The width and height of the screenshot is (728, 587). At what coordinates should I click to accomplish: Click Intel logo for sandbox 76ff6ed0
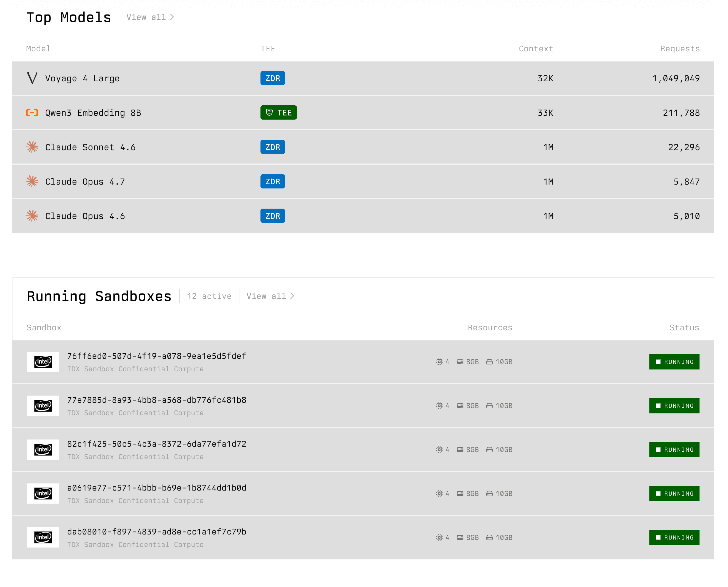point(43,362)
